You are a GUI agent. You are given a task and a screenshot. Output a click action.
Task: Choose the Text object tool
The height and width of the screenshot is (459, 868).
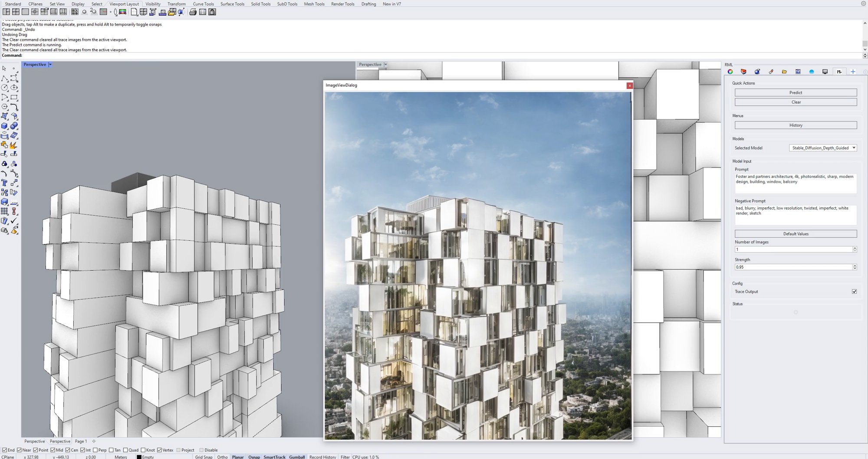click(x=5, y=183)
